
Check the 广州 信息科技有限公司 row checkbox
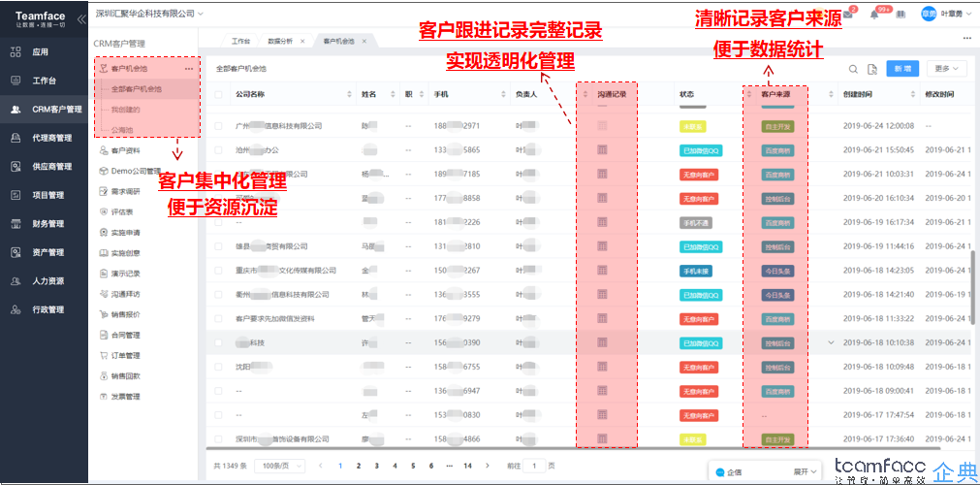tap(218, 126)
